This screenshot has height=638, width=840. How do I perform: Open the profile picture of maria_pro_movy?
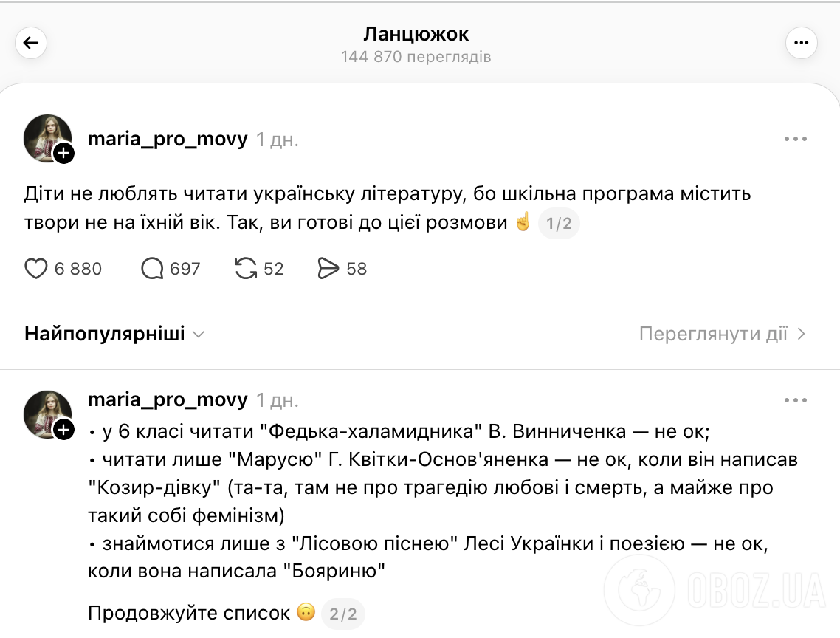[x=47, y=138]
